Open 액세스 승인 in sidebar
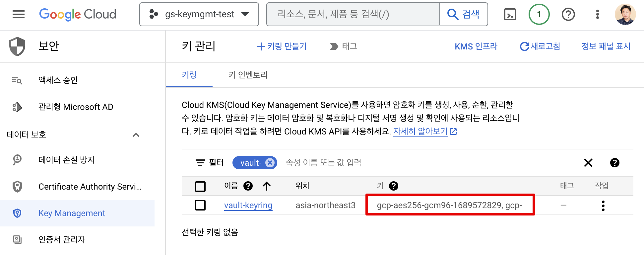 [77, 80]
